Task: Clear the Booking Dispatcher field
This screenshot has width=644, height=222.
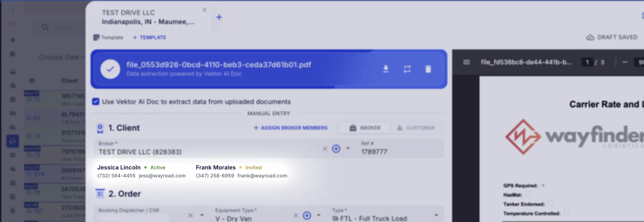Action: pos(190,215)
